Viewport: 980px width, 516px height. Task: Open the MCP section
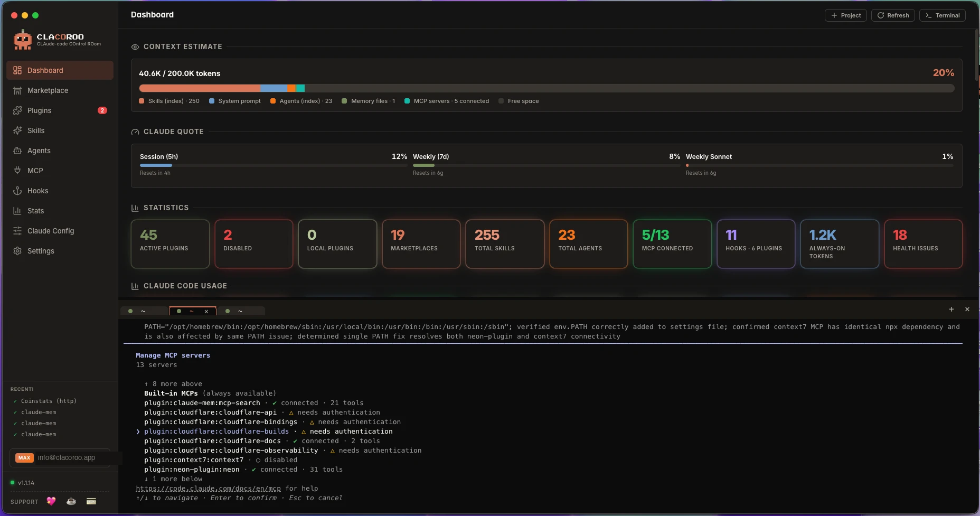tap(60, 171)
